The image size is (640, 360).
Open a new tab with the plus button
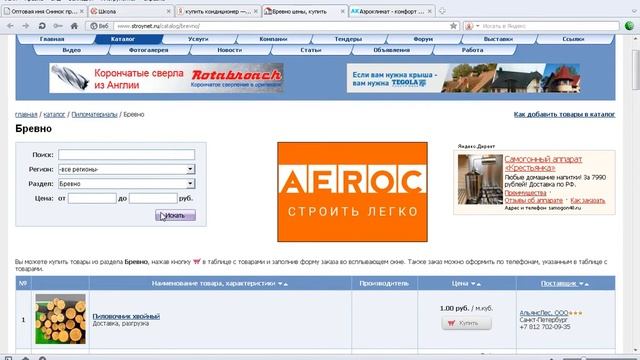[x=442, y=11]
